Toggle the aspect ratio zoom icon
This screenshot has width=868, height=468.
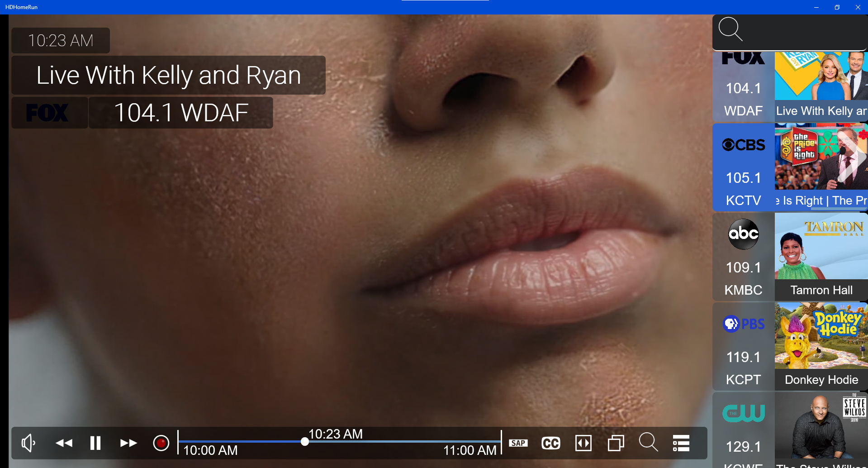pyautogui.click(x=583, y=443)
